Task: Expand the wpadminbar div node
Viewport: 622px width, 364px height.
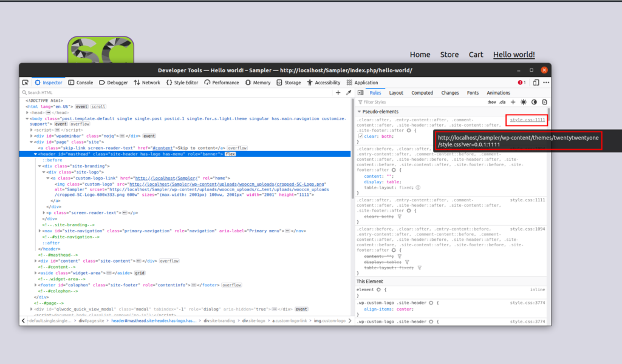Action: click(x=32, y=136)
